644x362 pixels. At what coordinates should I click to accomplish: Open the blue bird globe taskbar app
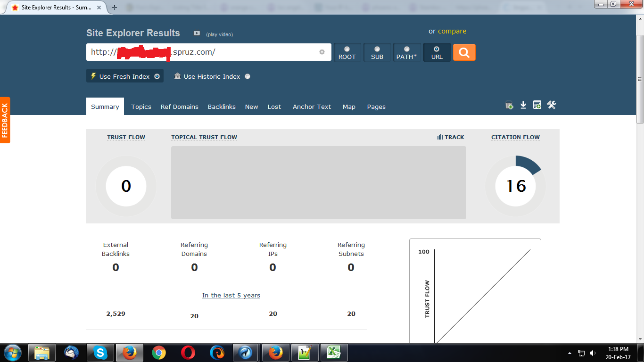pos(246,353)
